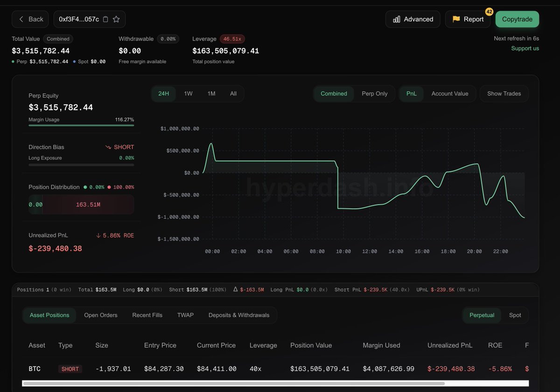Viewport: 560px width, 392px height.
Task: Click the flag icon in Report
Action: [456, 19]
